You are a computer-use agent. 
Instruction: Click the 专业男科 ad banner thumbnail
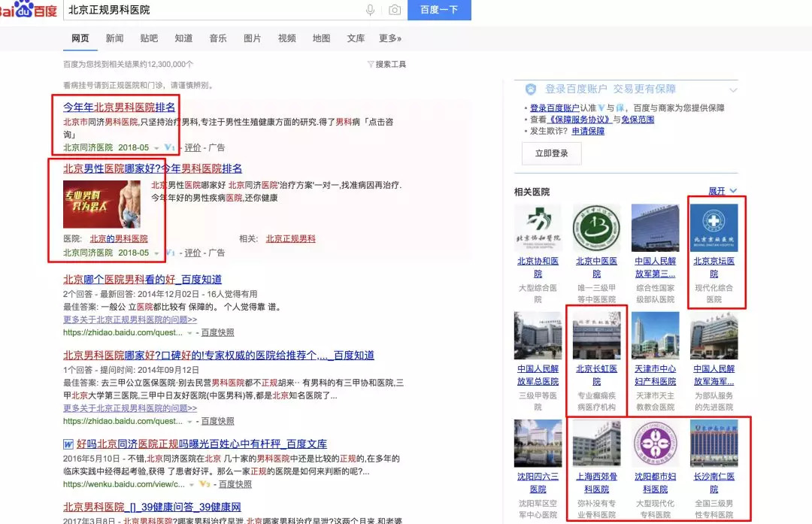click(x=101, y=204)
